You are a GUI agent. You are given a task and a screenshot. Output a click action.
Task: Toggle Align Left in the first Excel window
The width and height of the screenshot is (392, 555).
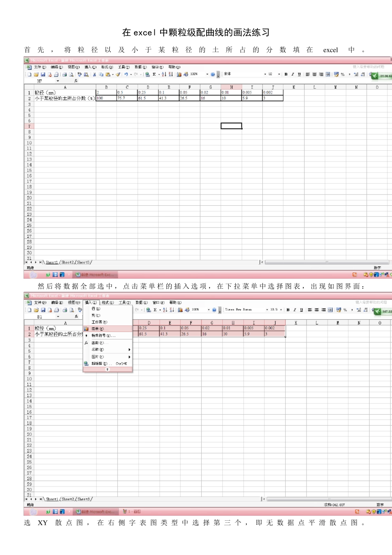point(307,74)
